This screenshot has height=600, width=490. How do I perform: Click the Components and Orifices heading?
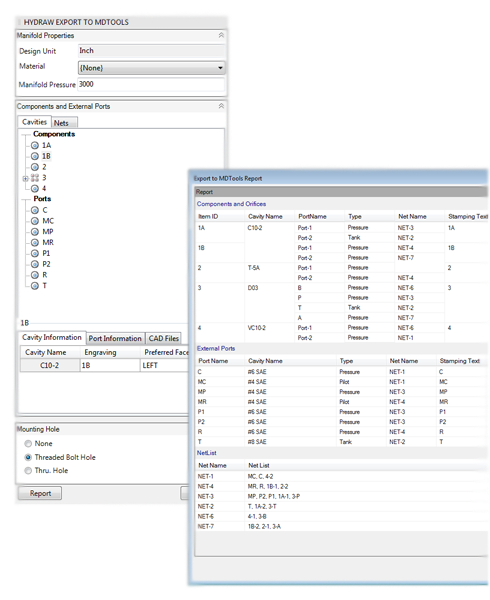click(x=231, y=204)
